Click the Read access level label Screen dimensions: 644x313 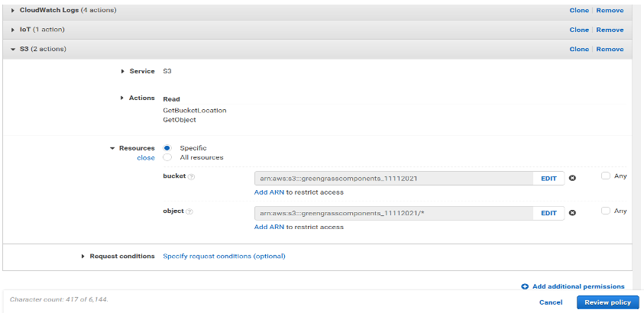171,99
